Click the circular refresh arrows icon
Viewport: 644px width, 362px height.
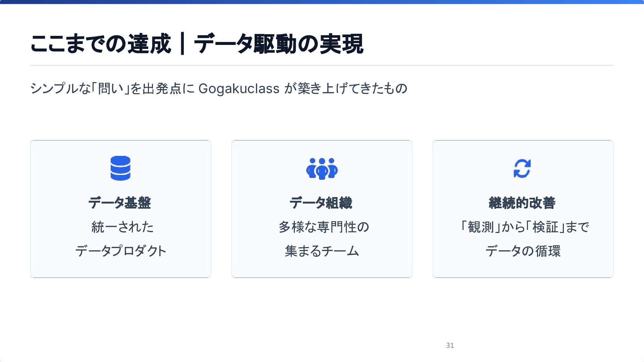coord(522,168)
